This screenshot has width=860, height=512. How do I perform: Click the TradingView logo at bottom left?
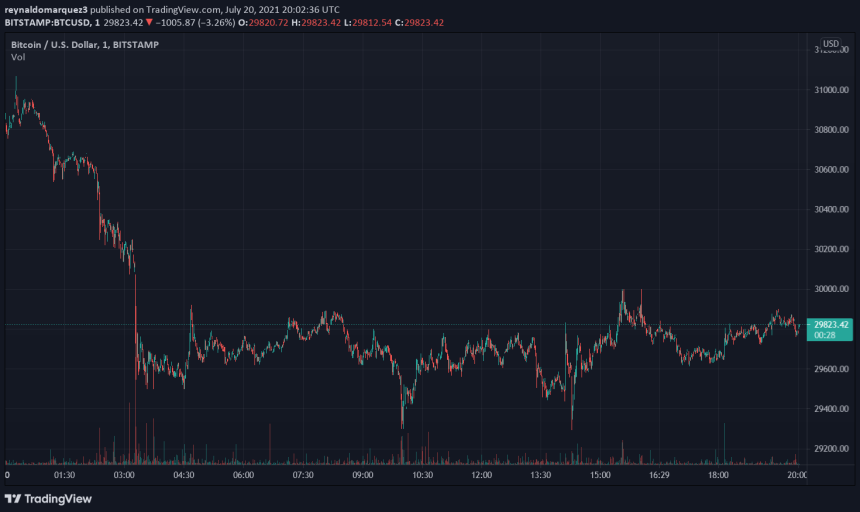click(48, 498)
